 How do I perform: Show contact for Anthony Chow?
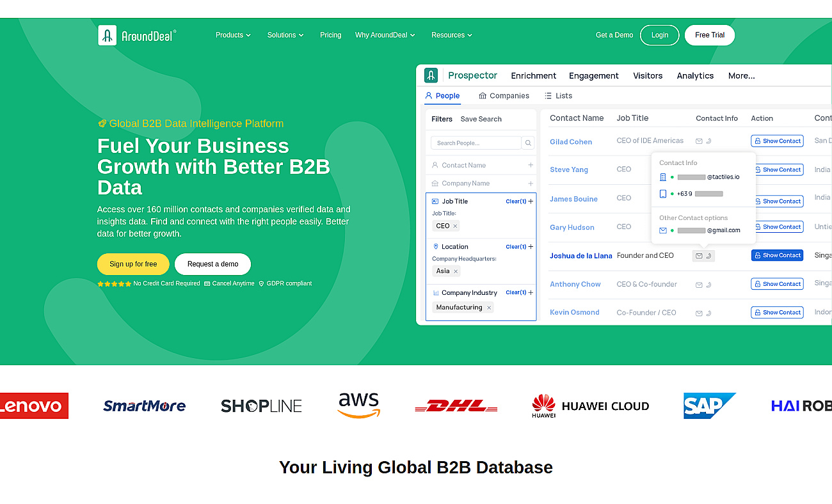click(x=777, y=284)
